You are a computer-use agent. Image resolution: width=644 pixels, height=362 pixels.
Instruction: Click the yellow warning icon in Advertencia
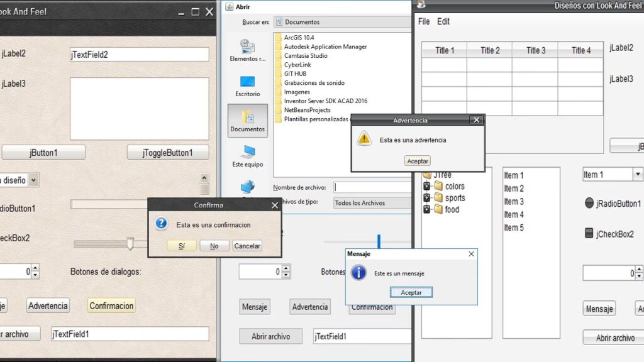coord(364,139)
